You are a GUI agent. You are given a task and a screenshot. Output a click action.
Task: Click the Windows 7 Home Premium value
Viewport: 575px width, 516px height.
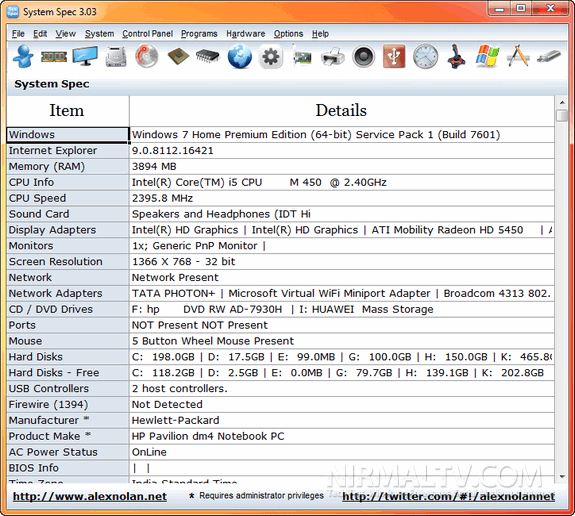pos(341,135)
